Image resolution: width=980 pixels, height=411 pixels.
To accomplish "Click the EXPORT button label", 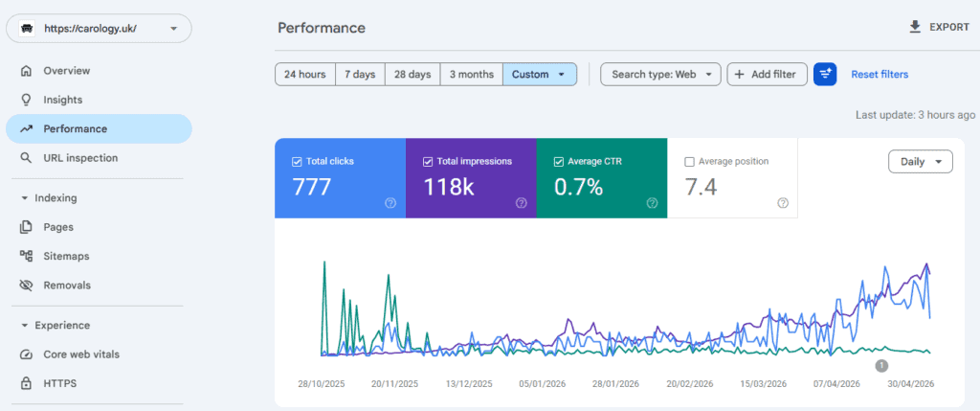I will [949, 27].
